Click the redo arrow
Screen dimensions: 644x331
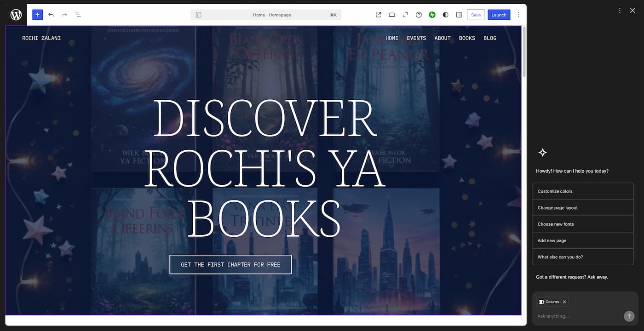coord(64,14)
